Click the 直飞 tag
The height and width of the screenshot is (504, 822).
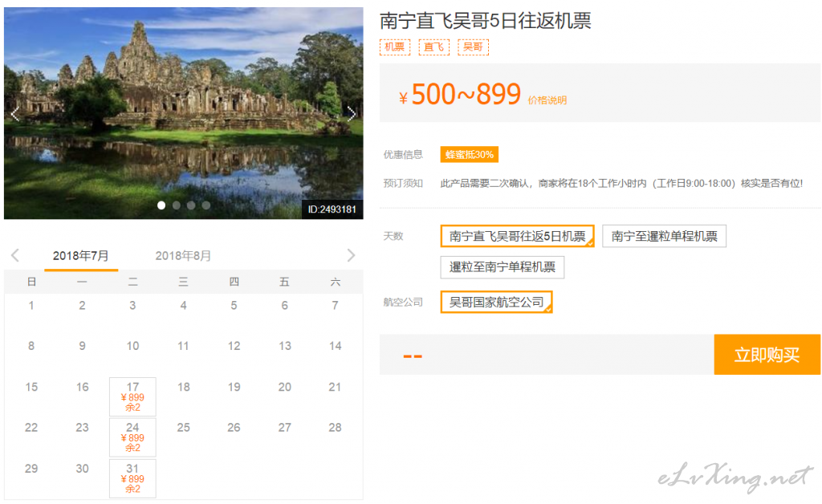tap(434, 47)
